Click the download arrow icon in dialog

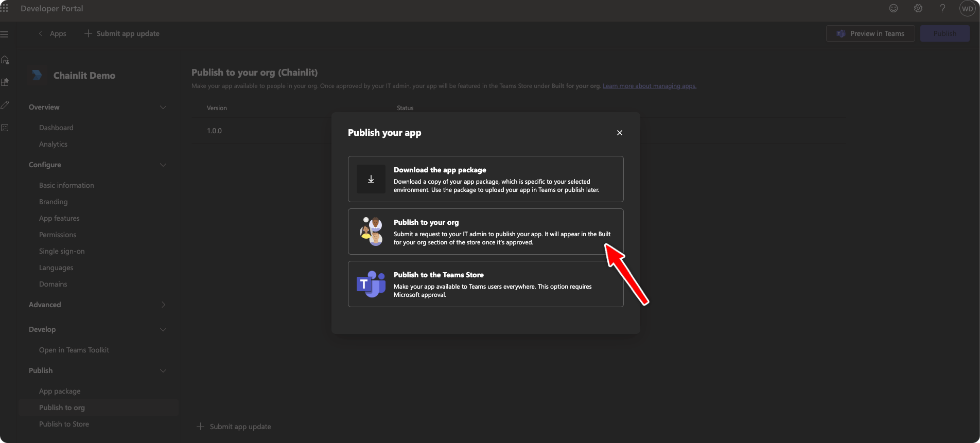pyautogui.click(x=371, y=179)
